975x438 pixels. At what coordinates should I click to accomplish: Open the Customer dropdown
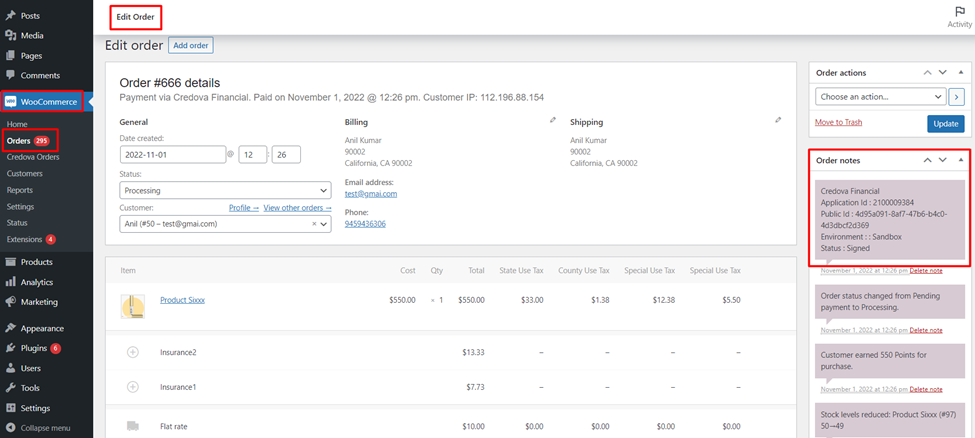(225, 223)
